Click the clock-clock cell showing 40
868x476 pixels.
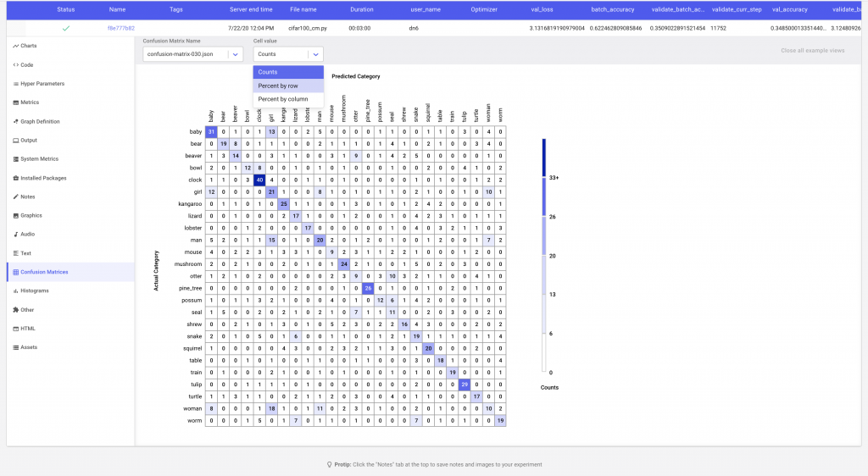(x=259, y=180)
